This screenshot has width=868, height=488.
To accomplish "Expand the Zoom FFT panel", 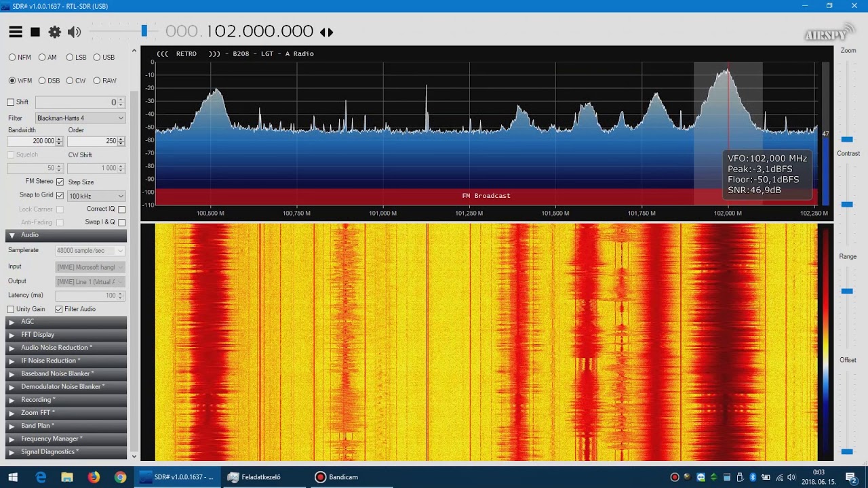I will [66, 413].
